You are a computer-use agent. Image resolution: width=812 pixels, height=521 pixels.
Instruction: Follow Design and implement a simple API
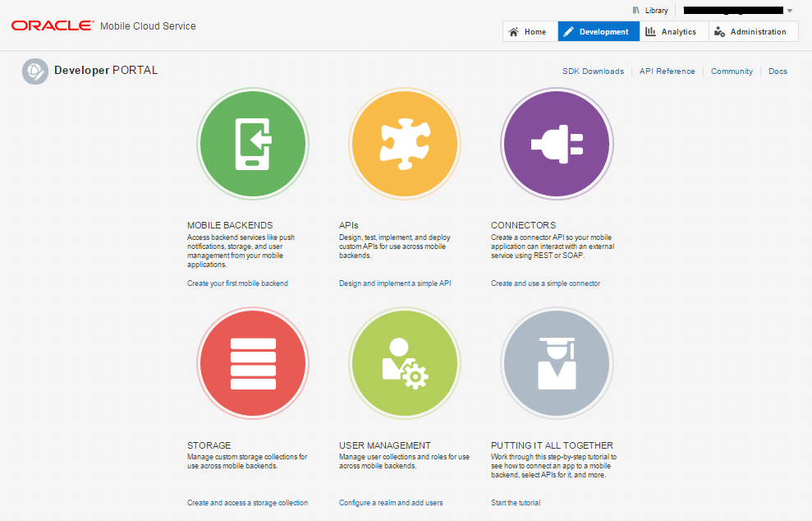coord(395,284)
